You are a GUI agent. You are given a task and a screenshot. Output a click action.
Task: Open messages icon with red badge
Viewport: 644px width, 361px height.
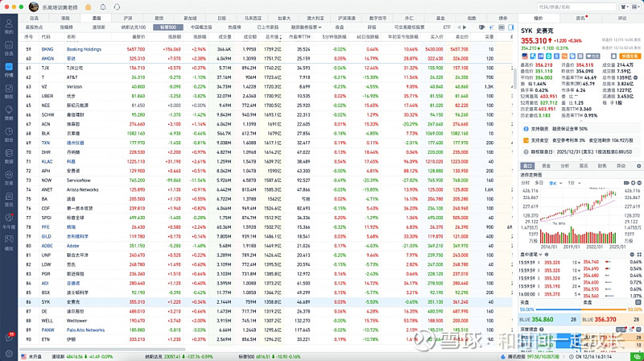(9, 337)
